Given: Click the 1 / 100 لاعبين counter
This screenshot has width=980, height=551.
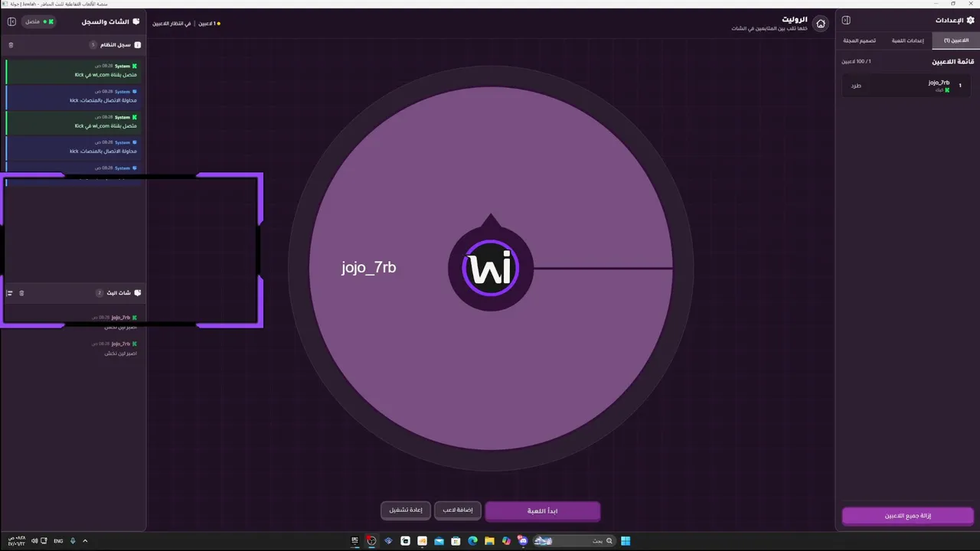Looking at the screenshot, I should coord(856,61).
